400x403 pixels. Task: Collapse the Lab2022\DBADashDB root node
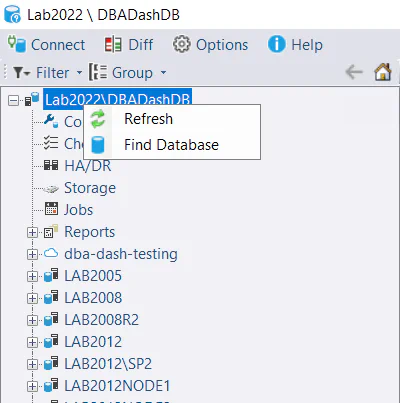tap(13, 100)
